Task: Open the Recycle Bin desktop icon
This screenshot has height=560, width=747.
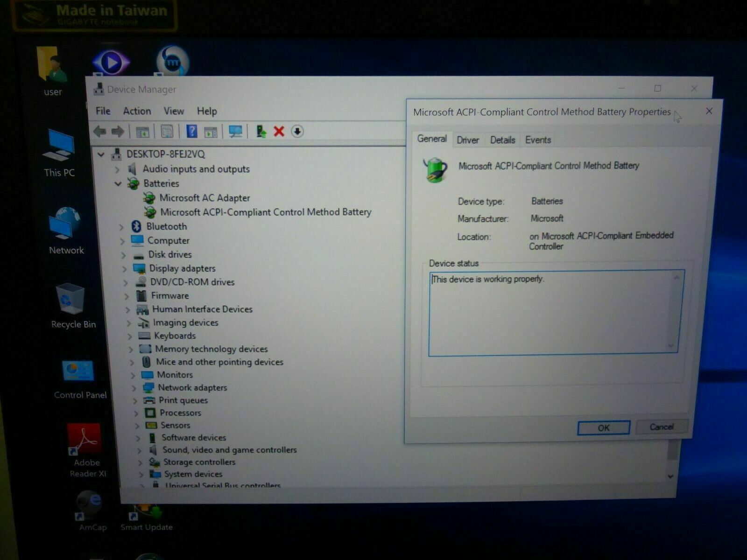Action: click(72, 306)
